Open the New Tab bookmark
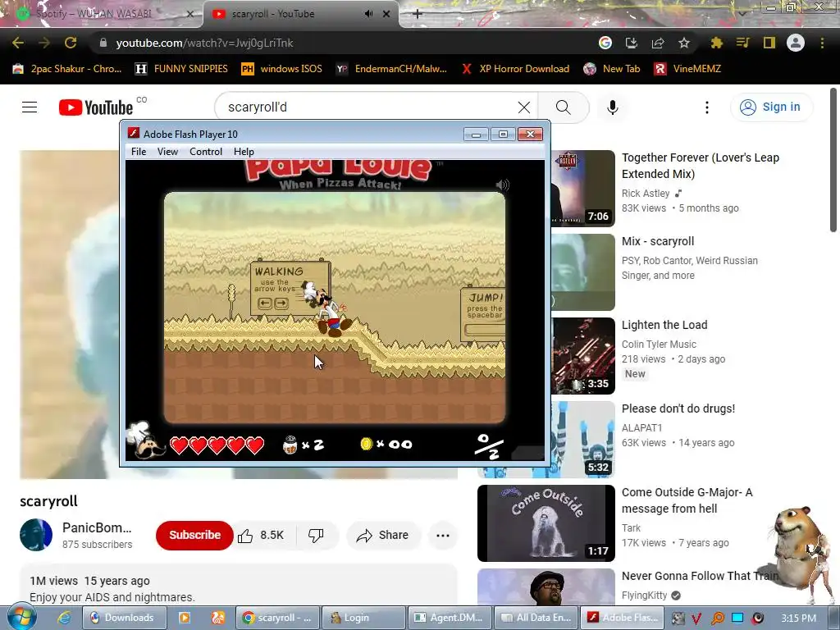 (612, 69)
